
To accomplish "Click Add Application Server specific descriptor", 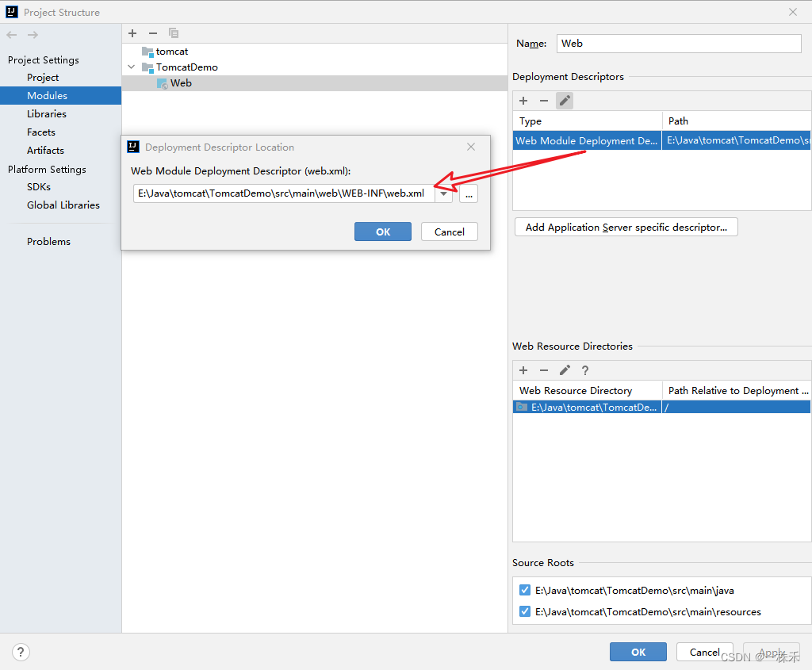I will pyautogui.click(x=626, y=227).
